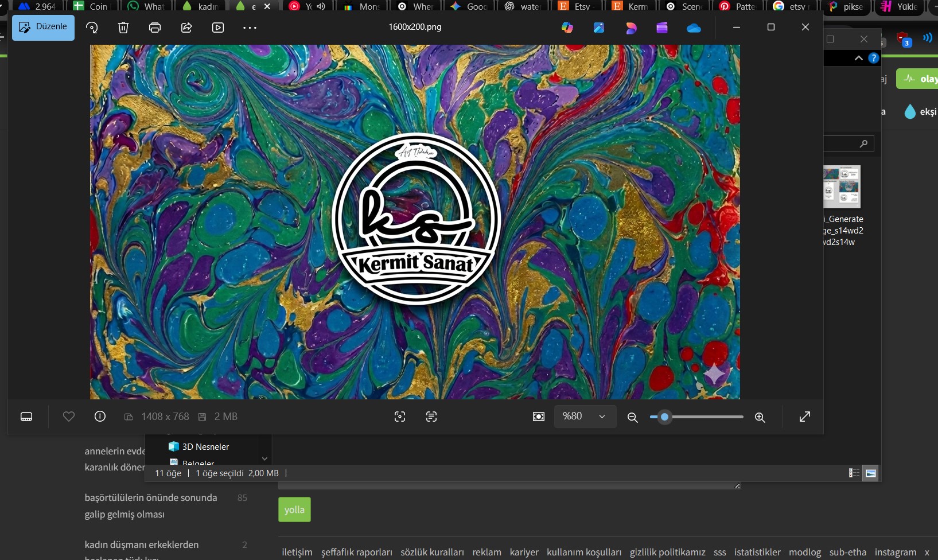The height and width of the screenshot is (560, 938).
Task: Click the green yolla button
Action: pyautogui.click(x=294, y=510)
